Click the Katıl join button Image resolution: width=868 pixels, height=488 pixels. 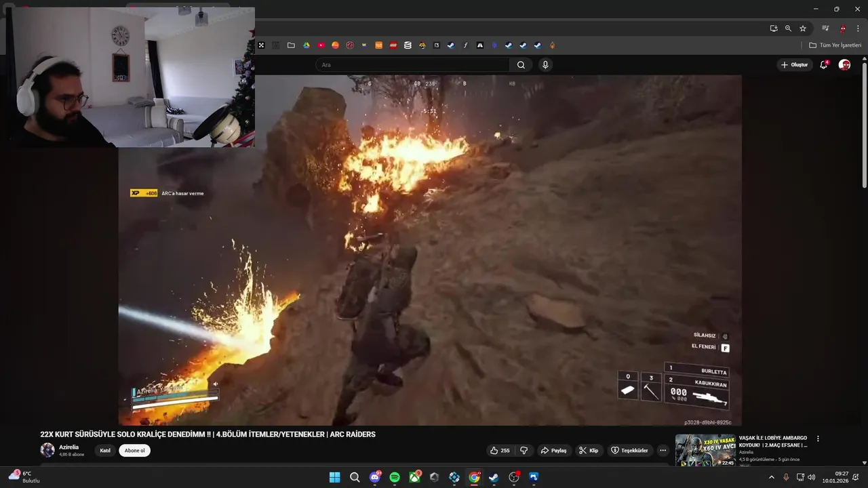(x=105, y=451)
